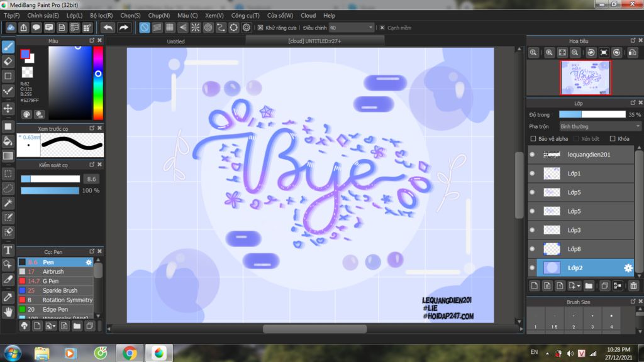Image resolution: width=644 pixels, height=362 pixels.
Task: Select the Text tool
Action: coord(8,250)
